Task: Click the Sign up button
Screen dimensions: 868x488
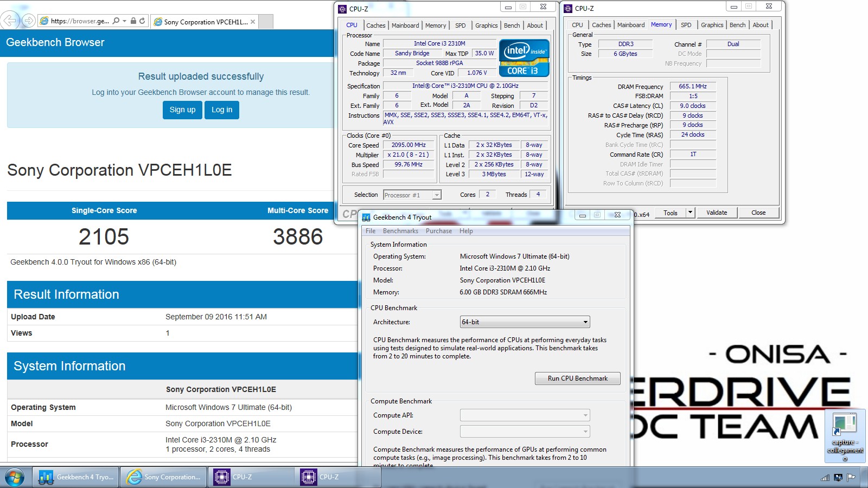Action: [182, 110]
